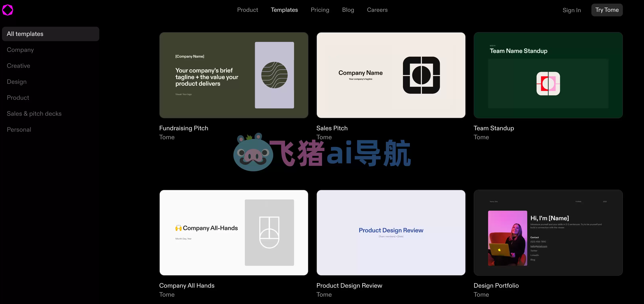The width and height of the screenshot is (644, 304).
Task: Click the Tome author label under Fundraising Pitch
Action: tap(167, 137)
